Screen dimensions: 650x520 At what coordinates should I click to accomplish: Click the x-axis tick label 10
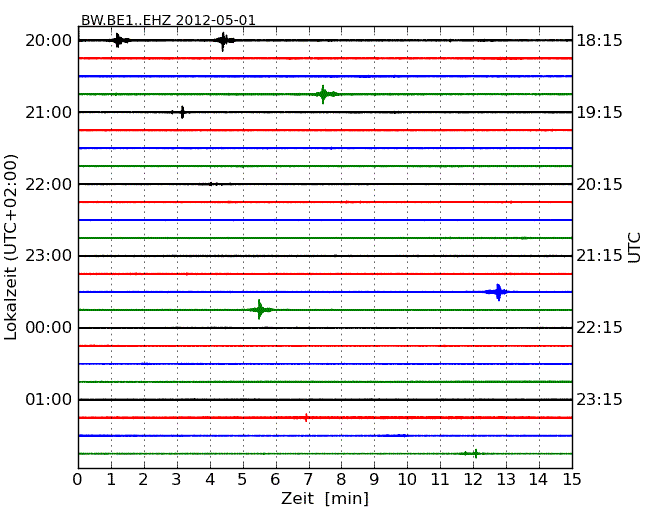407,480
